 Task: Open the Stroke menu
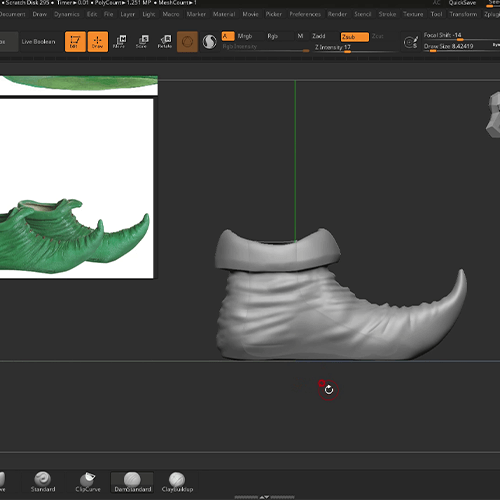tap(387, 14)
